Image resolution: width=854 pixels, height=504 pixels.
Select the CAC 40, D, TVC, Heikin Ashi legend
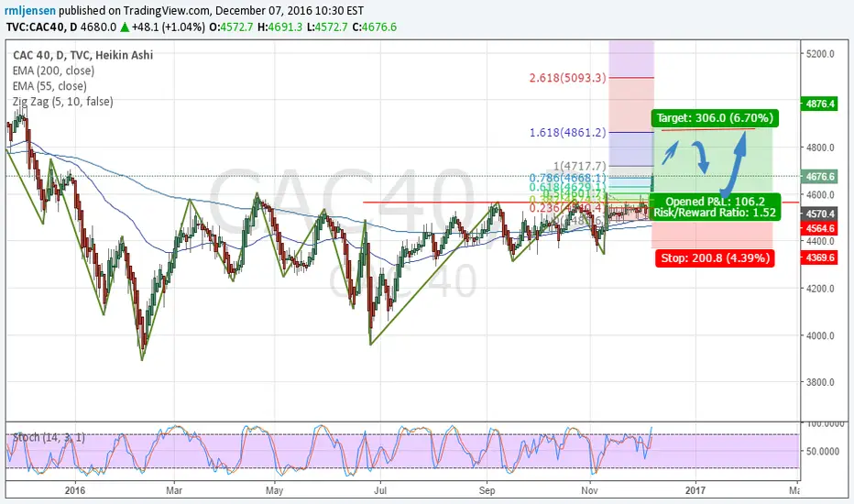(82, 55)
